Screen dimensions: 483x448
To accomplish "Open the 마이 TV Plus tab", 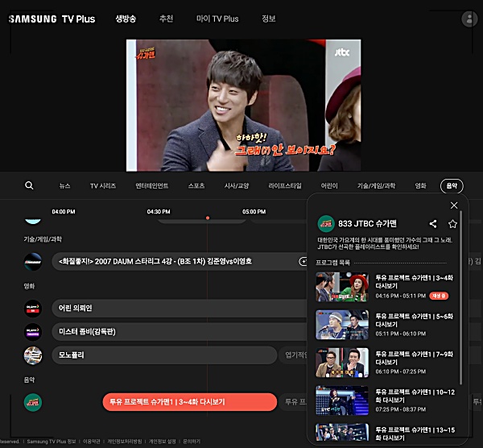I will pyautogui.click(x=217, y=19).
